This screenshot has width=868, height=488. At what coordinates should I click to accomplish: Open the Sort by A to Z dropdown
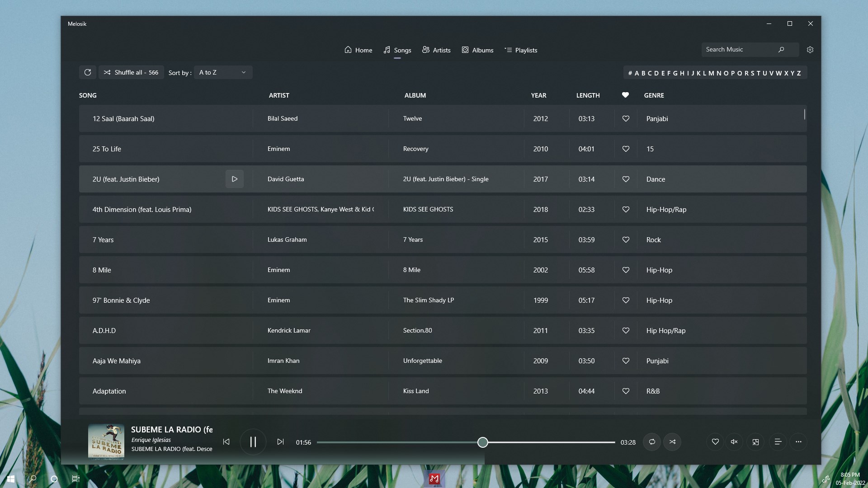tap(223, 72)
